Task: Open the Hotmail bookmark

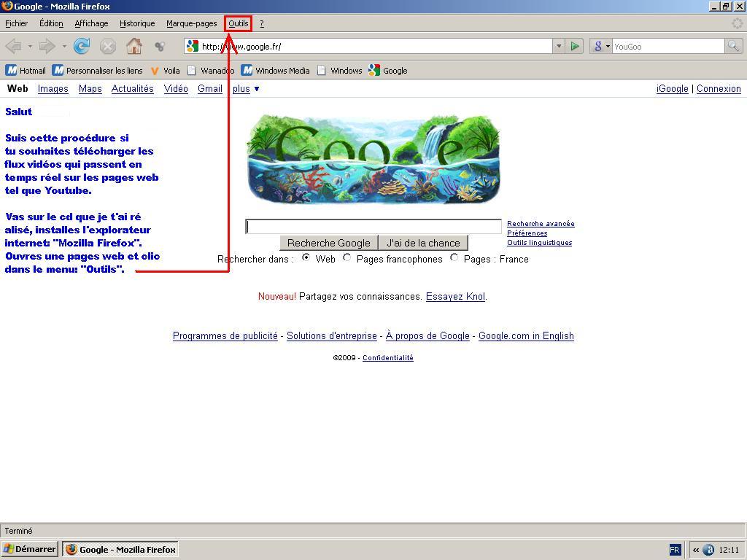Action: (x=26, y=71)
